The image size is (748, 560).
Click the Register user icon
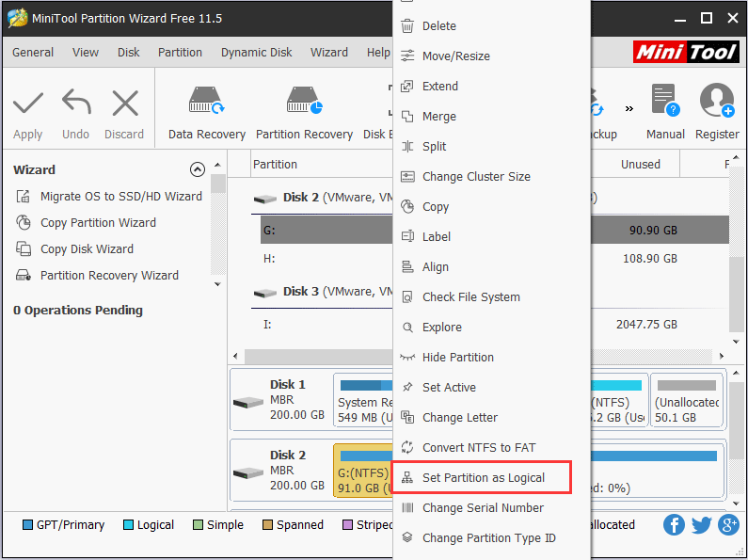[717, 100]
